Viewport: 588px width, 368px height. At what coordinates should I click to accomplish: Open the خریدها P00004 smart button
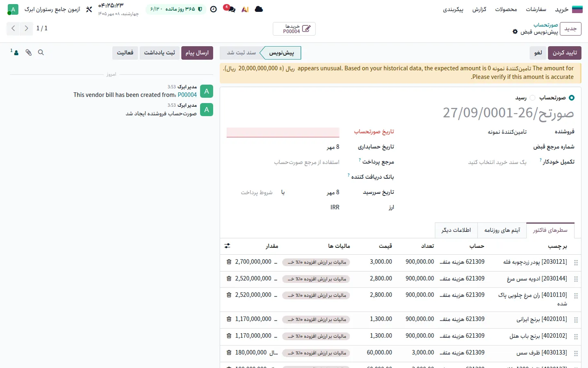[x=294, y=29]
